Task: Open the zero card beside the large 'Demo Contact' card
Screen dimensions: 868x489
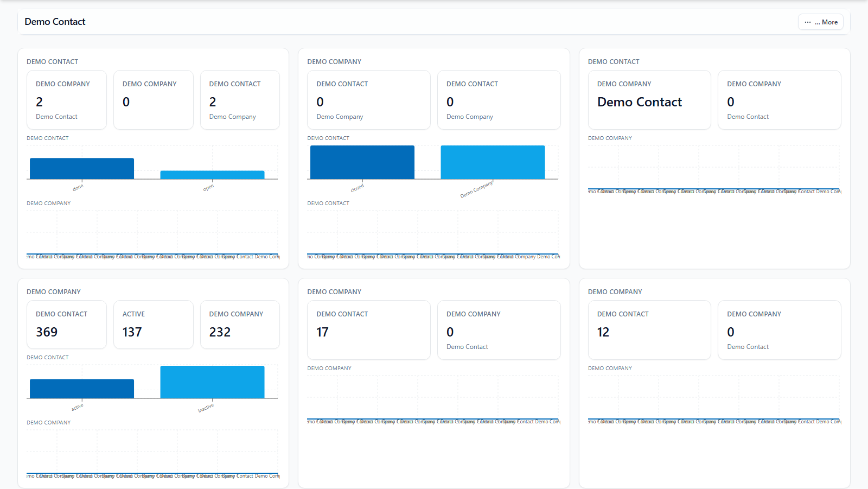Action: click(780, 100)
